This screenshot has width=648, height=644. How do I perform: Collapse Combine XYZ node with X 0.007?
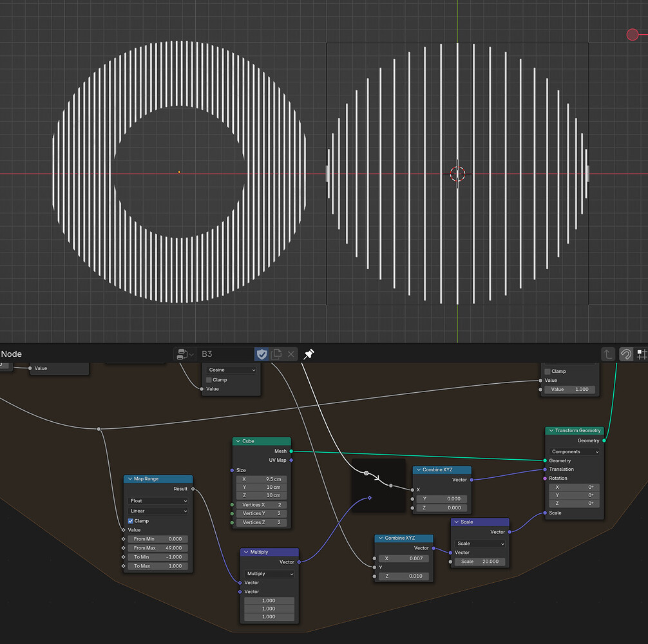(x=381, y=538)
